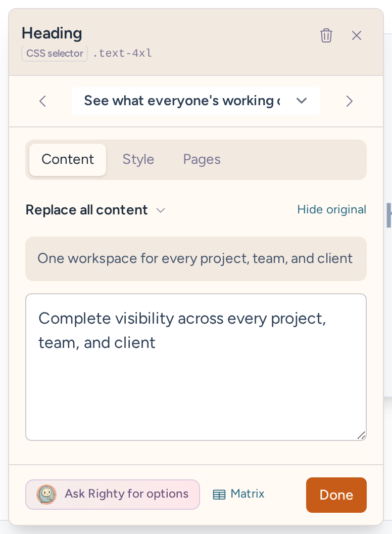Image resolution: width=392 pixels, height=534 pixels.
Task: Click the original text "One workspace for every project"
Action: tap(195, 258)
